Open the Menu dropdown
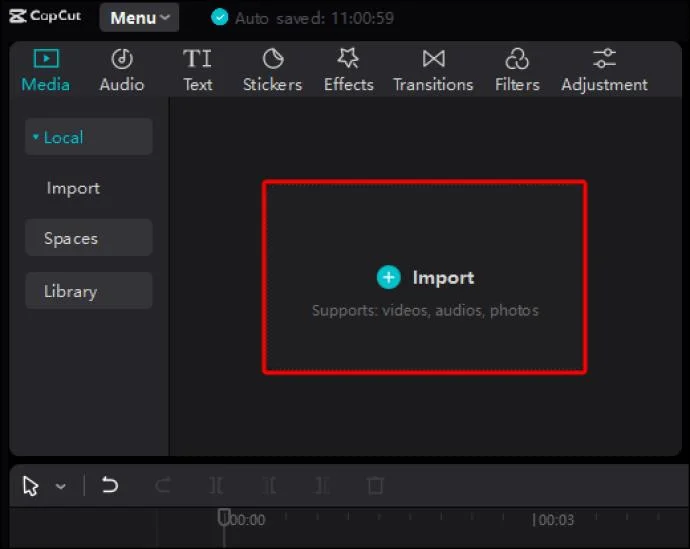Image resolution: width=690 pixels, height=549 pixels. pos(139,18)
